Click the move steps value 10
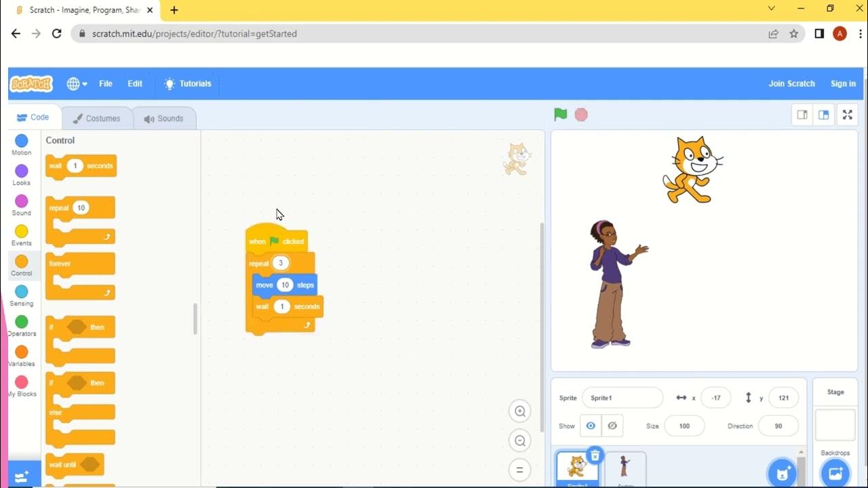This screenshot has width=868, height=488. (x=285, y=285)
